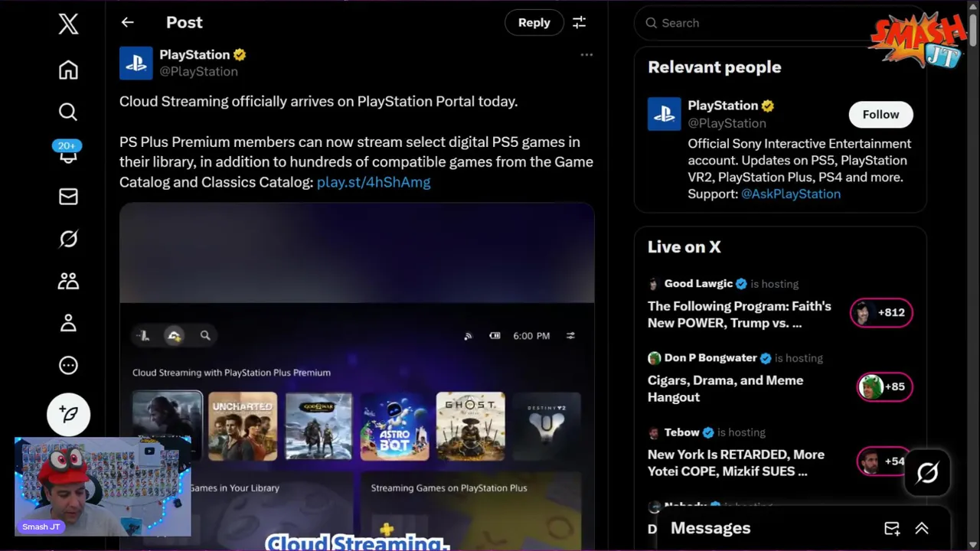This screenshot has height=551, width=980.
Task: Click Good Lawgic host name
Action: (698, 283)
